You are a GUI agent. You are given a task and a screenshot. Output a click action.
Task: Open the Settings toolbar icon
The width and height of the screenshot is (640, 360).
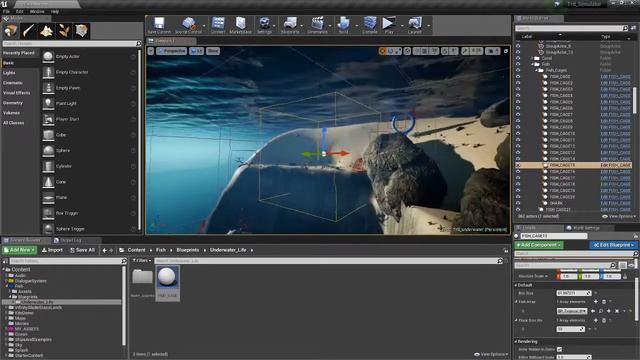[x=264, y=25]
